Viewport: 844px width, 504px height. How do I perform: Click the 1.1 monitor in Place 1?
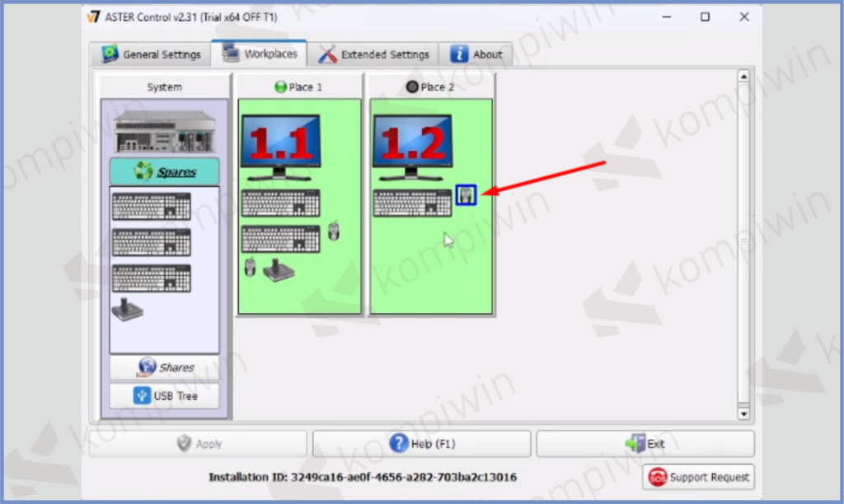280,147
